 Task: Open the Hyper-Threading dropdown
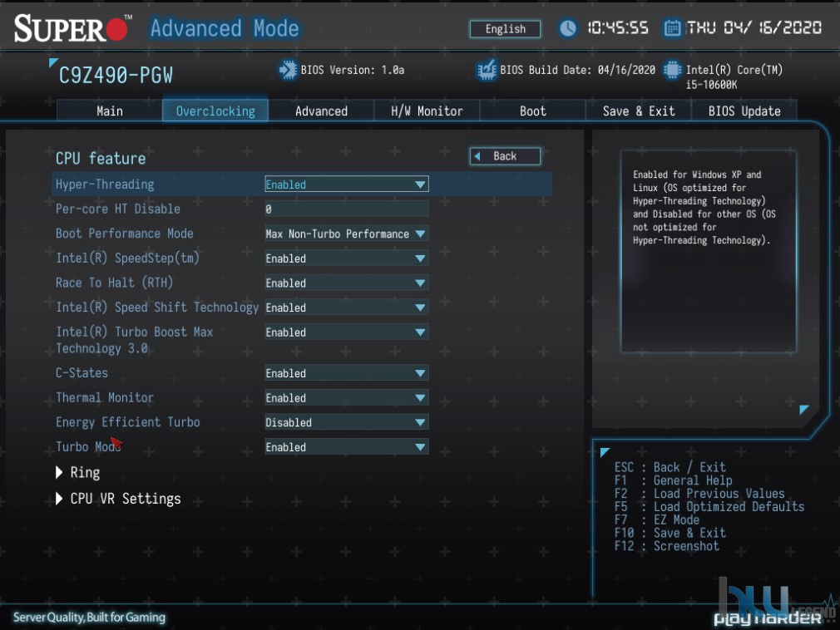(x=347, y=185)
